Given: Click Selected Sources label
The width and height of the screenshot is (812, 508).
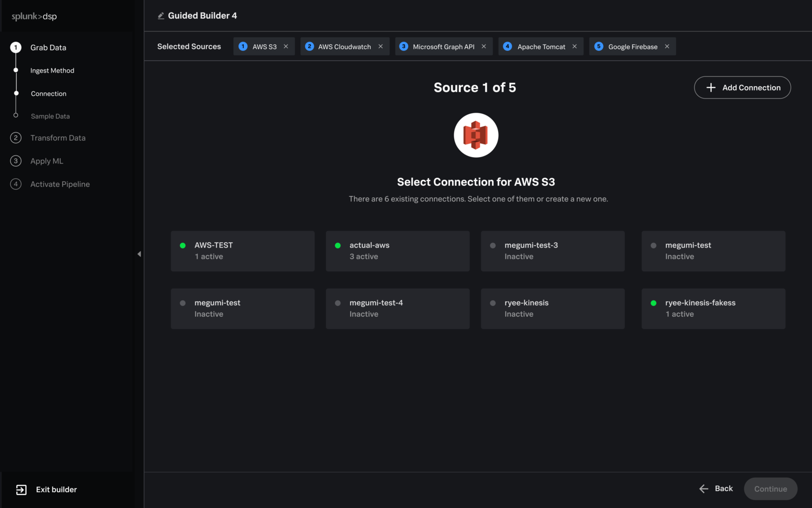Looking at the screenshot, I should pos(189,47).
